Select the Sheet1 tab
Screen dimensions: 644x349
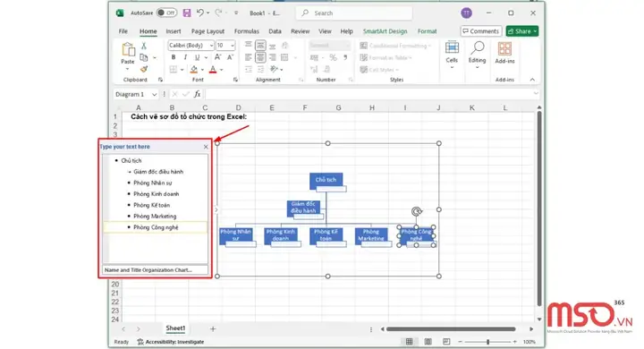pyautogui.click(x=175, y=328)
